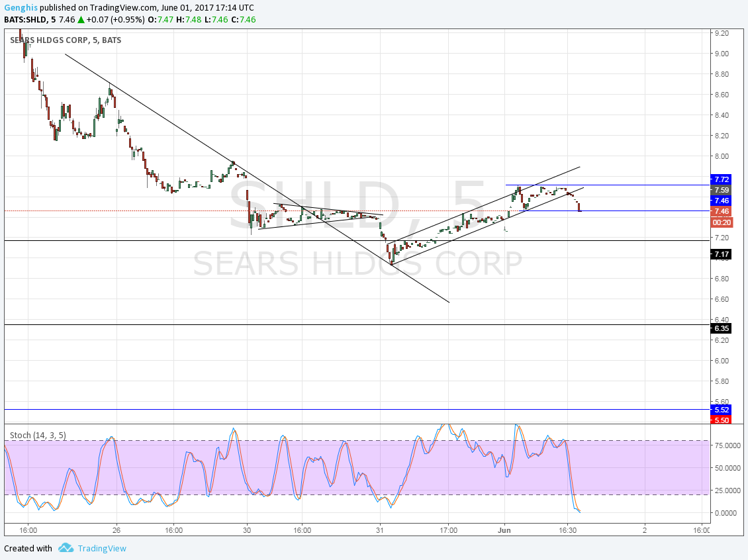This screenshot has height=560, width=748.
Task: Click the C:7.46 close value
Action: [x=244, y=20]
